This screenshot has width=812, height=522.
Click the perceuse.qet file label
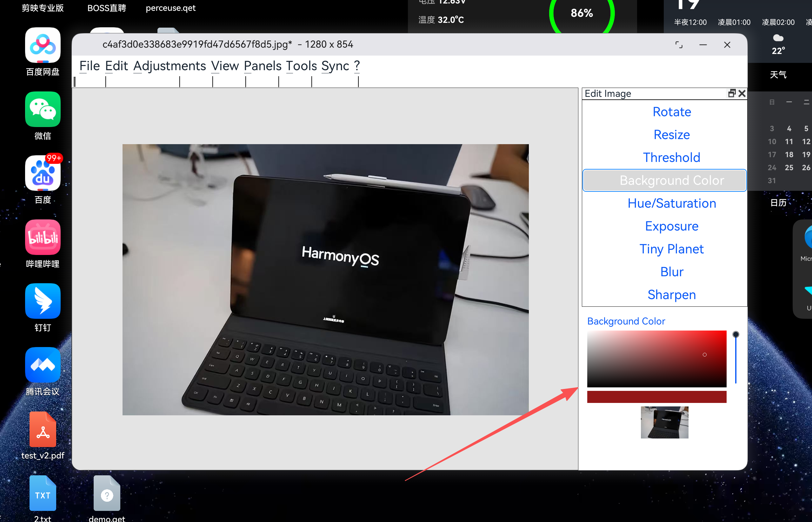tap(170, 8)
